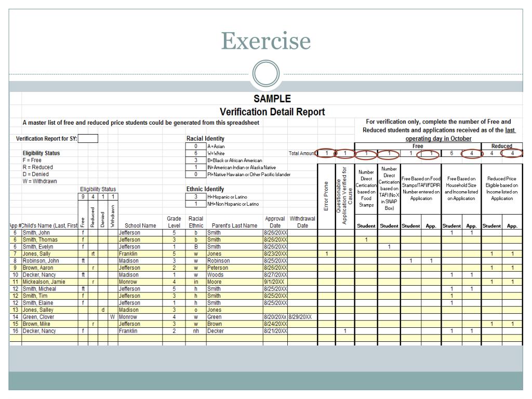The width and height of the screenshot is (532, 399).
Task: Click the "Green, Clover" child name cell
Action: point(49,317)
